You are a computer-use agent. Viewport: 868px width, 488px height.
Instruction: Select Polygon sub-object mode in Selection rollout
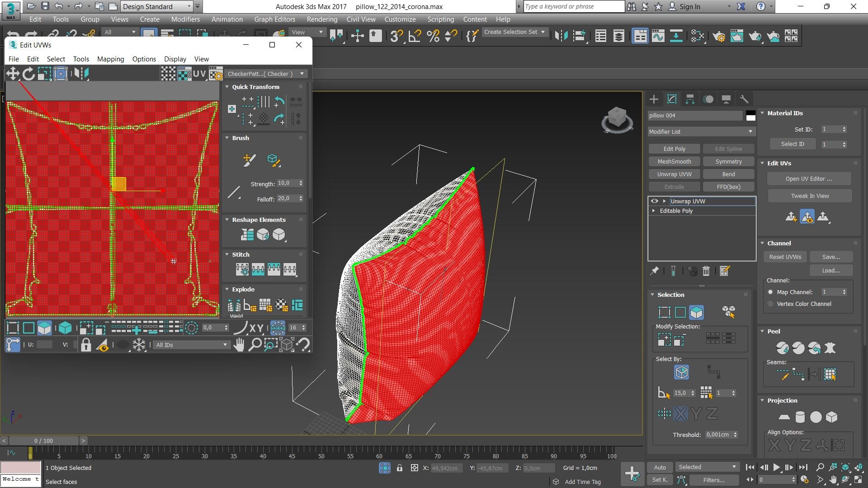click(696, 312)
